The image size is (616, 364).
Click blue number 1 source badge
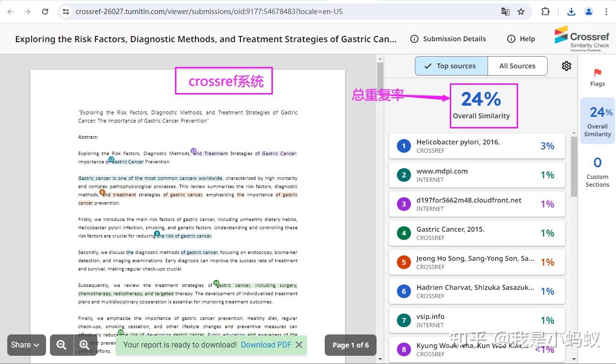coord(404,146)
